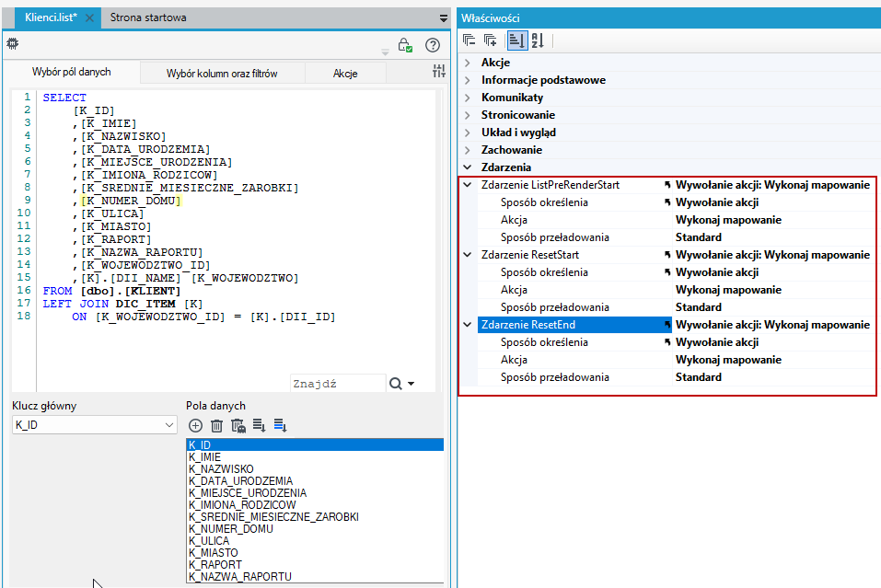Delete the selected data field with the trash icon
The width and height of the screenshot is (881, 588).
tap(217, 426)
